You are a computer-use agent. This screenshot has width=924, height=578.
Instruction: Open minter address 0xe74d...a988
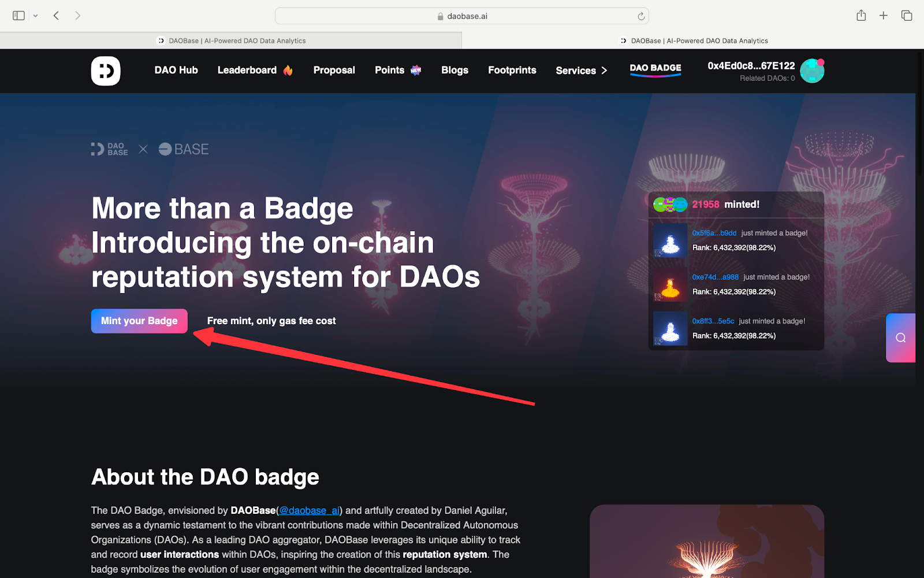click(716, 277)
